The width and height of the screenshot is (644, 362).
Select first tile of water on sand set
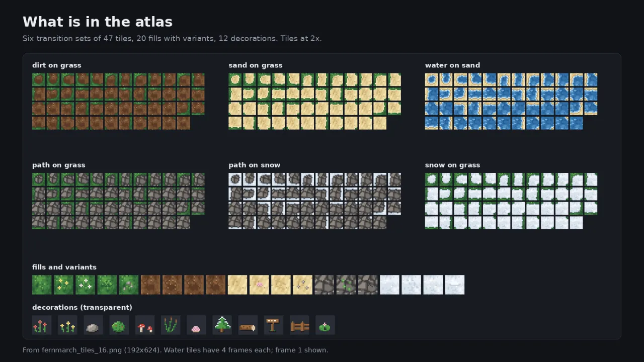(432, 79)
